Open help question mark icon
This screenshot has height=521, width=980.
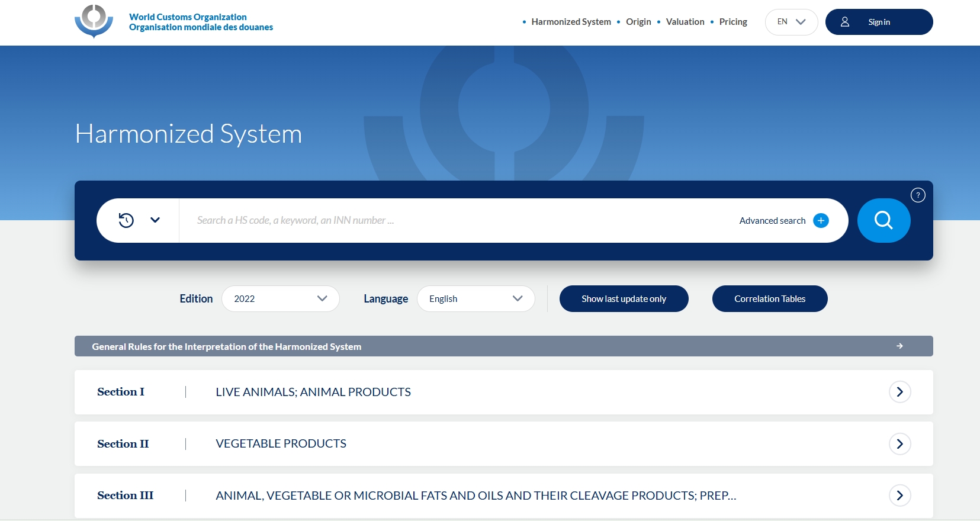click(918, 195)
